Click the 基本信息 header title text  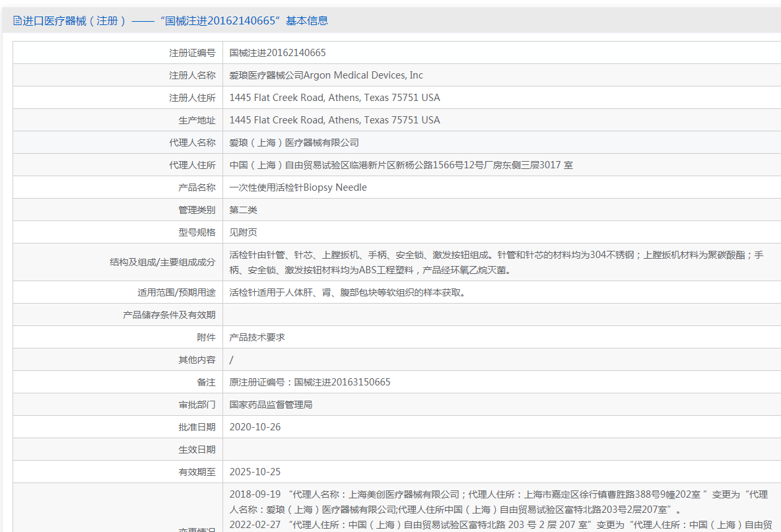170,21
